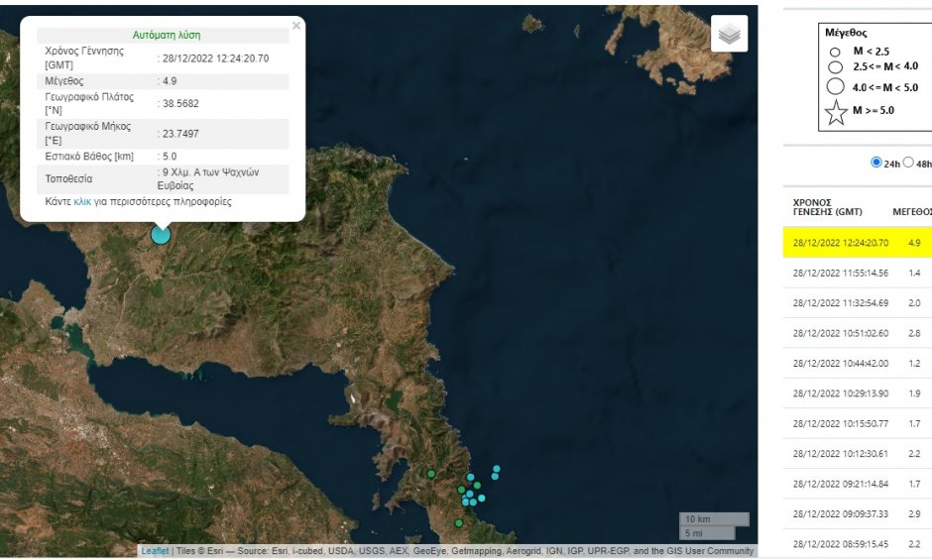
Task: Open the map layers control
Action: point(729,34)
